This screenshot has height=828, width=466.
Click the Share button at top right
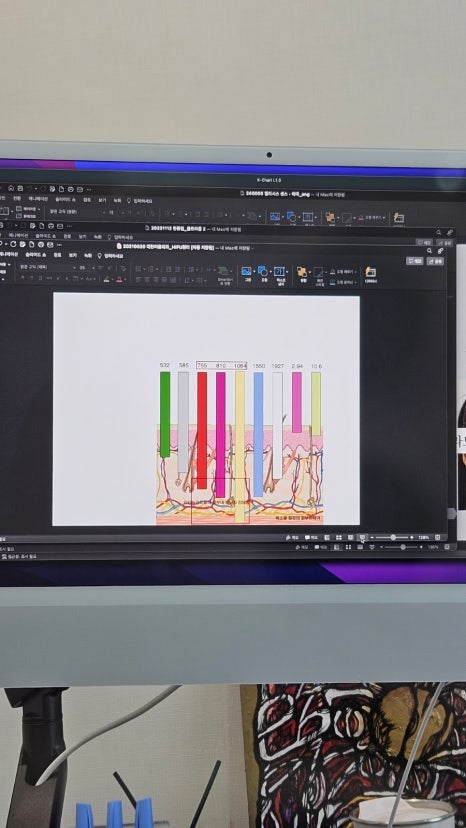435,261
